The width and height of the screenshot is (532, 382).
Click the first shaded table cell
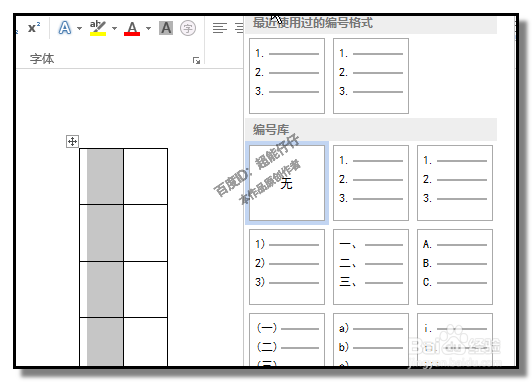tap(102, 176)
